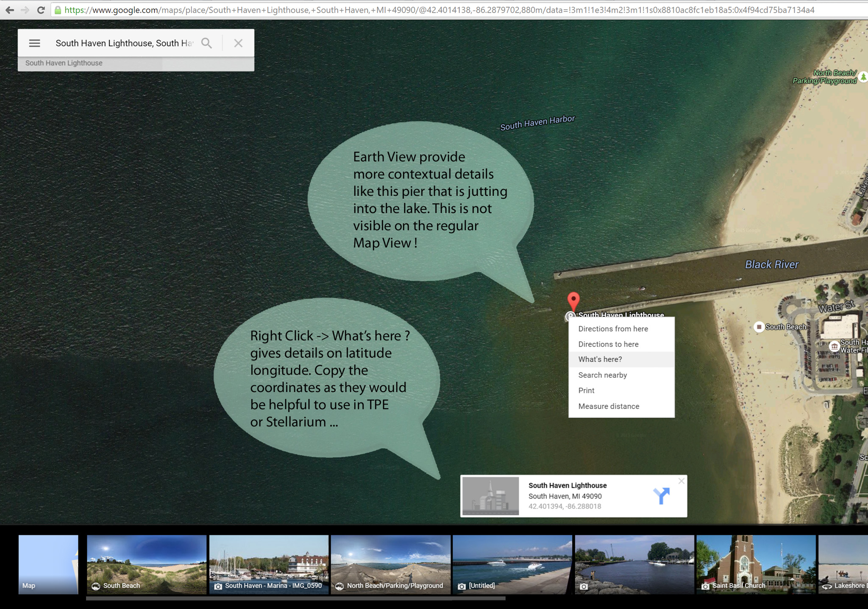Click the green padlock security icon
This screenshot has width=868, height=609.
click(58, 10)
